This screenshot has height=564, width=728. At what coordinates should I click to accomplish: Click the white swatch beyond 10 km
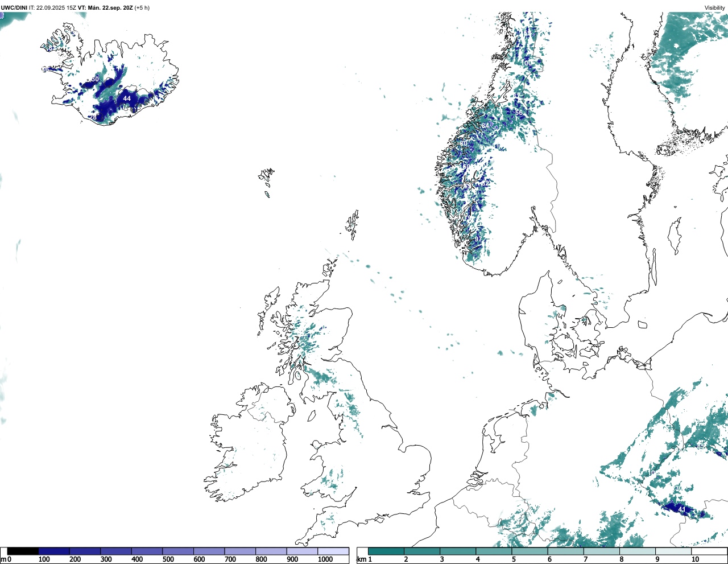tap(709, 551)
